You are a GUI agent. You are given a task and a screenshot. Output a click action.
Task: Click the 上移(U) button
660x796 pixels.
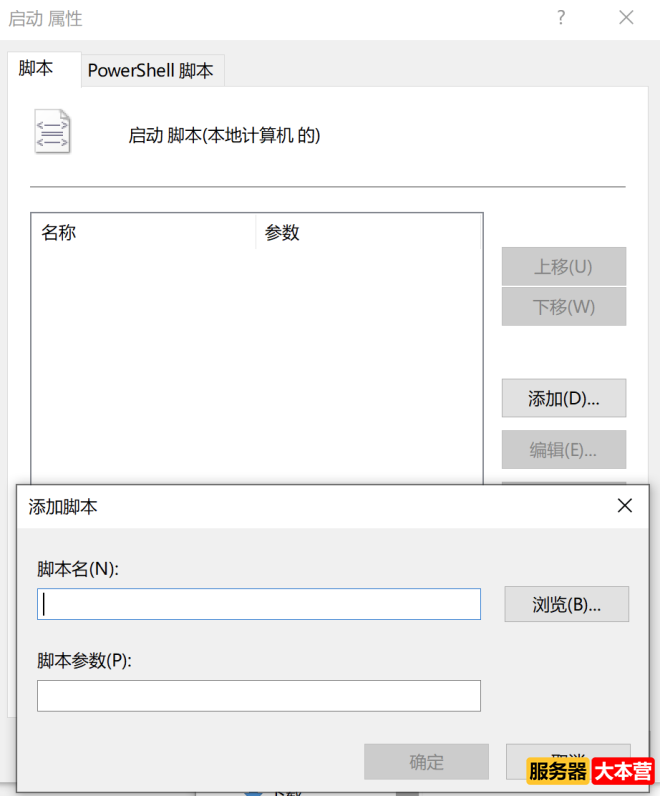click(564, 267)
